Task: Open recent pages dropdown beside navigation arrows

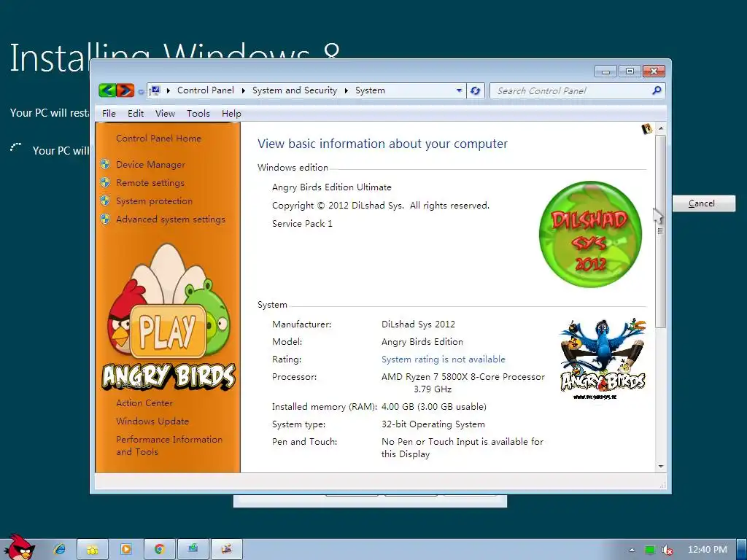Action: (x=141, y=91)
